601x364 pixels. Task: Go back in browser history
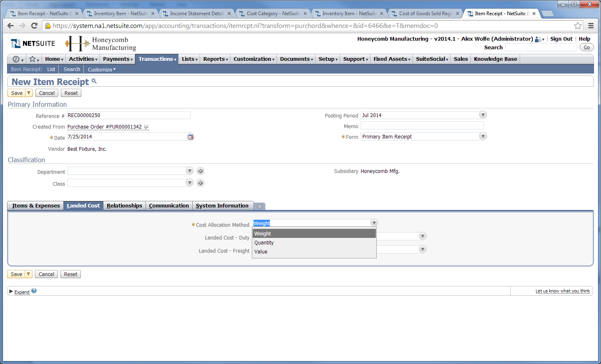11,25
